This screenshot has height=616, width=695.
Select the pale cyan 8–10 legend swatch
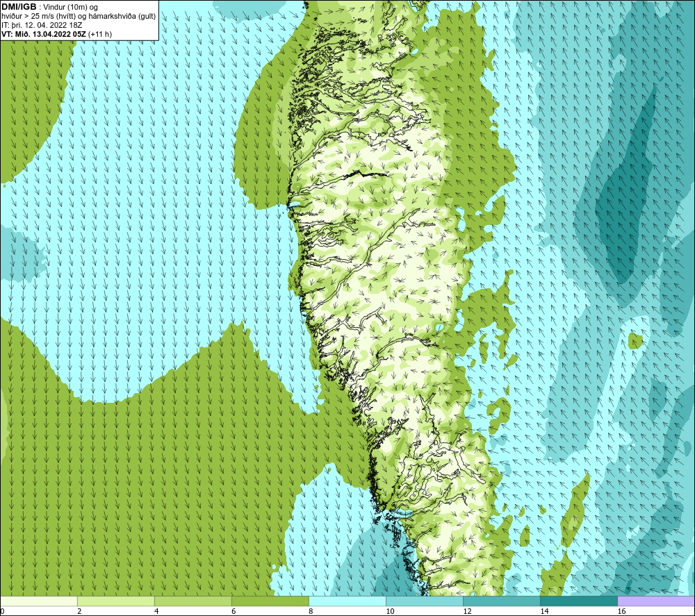(347, 601)
